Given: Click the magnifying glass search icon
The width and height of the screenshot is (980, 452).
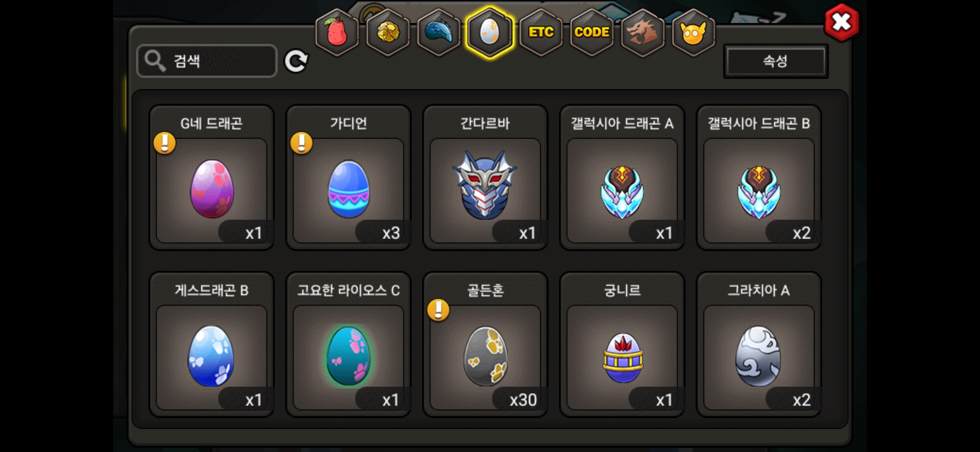Looking at the screenshot, I should click(x=155, y=61).
